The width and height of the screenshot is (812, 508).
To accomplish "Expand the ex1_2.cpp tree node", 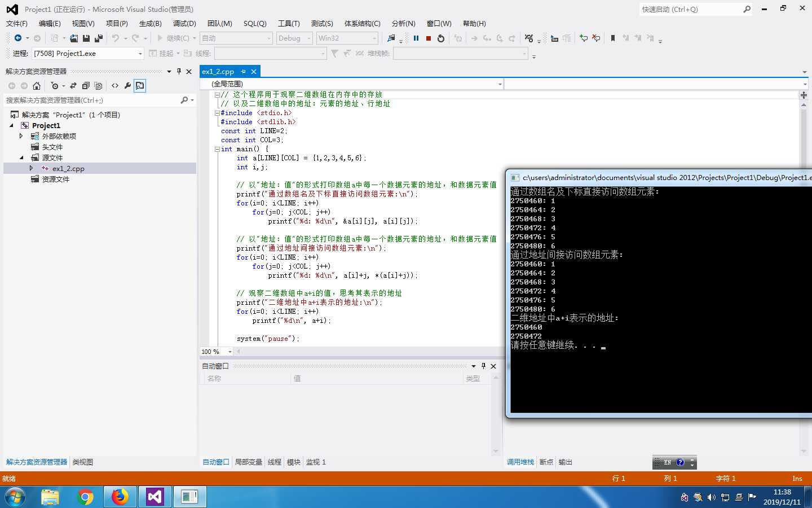I will (32, 168).
